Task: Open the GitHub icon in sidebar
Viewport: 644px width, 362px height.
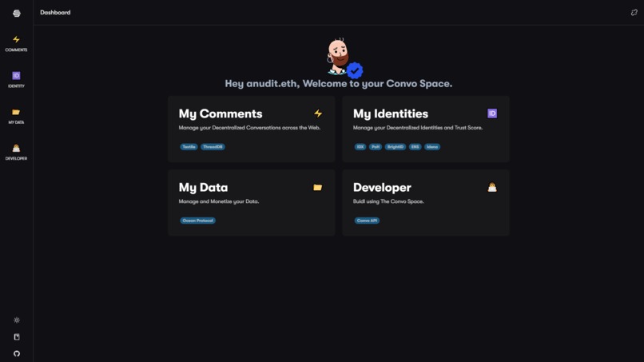Action: coord(17,353)
